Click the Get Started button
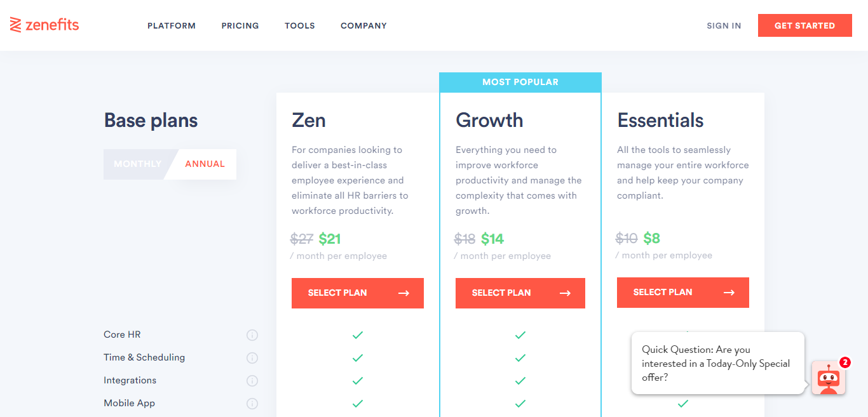The image size is (868, 417). click(x=804, y=25)
